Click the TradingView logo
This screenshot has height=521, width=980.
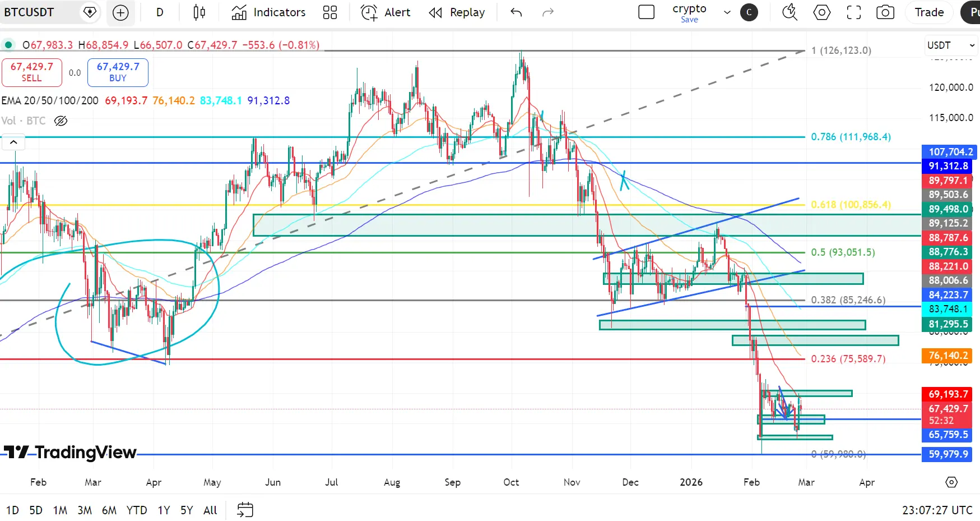[70, 452]
